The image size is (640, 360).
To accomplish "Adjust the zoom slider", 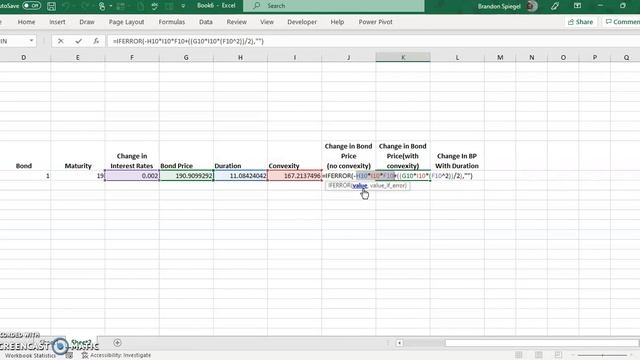I will tap(602, 356).
